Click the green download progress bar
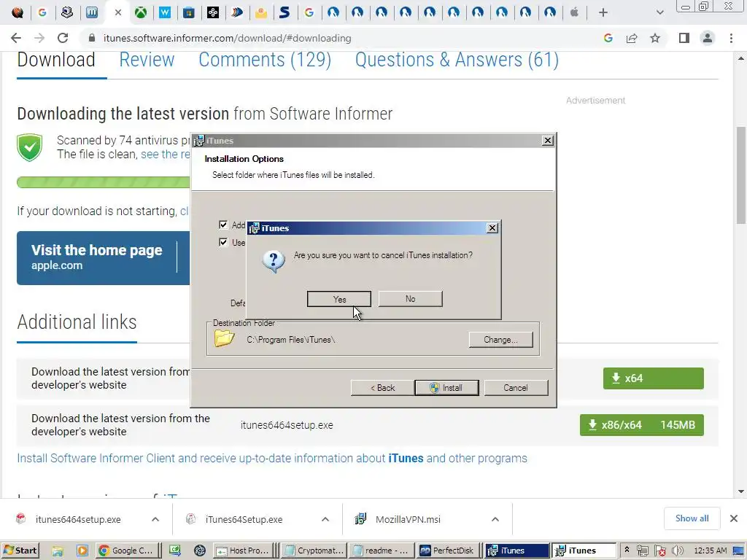 click(104, 182)
